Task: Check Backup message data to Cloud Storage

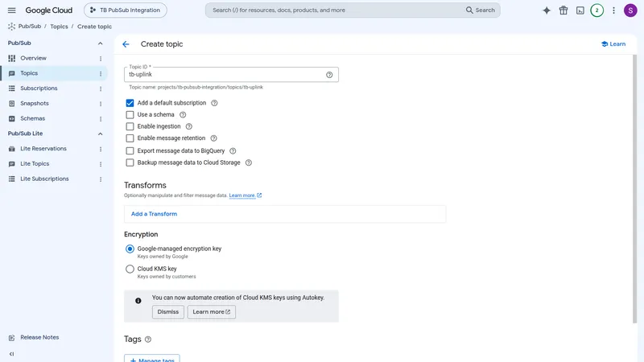Action: [x=130, y=163]
